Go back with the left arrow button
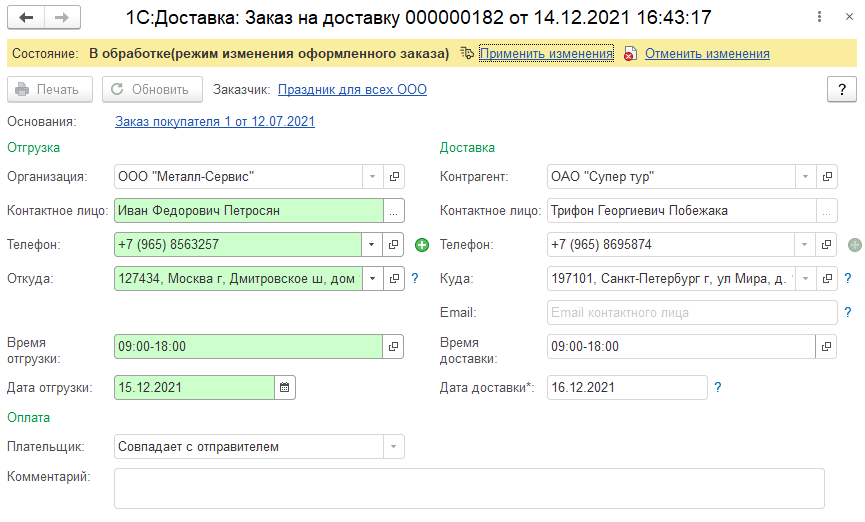The image size is (865, 522). point(26,18)
